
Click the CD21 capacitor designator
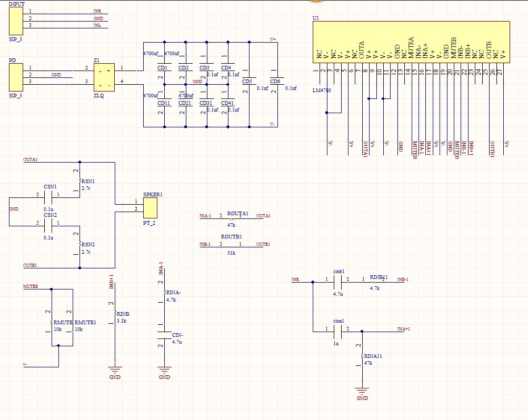185,103
